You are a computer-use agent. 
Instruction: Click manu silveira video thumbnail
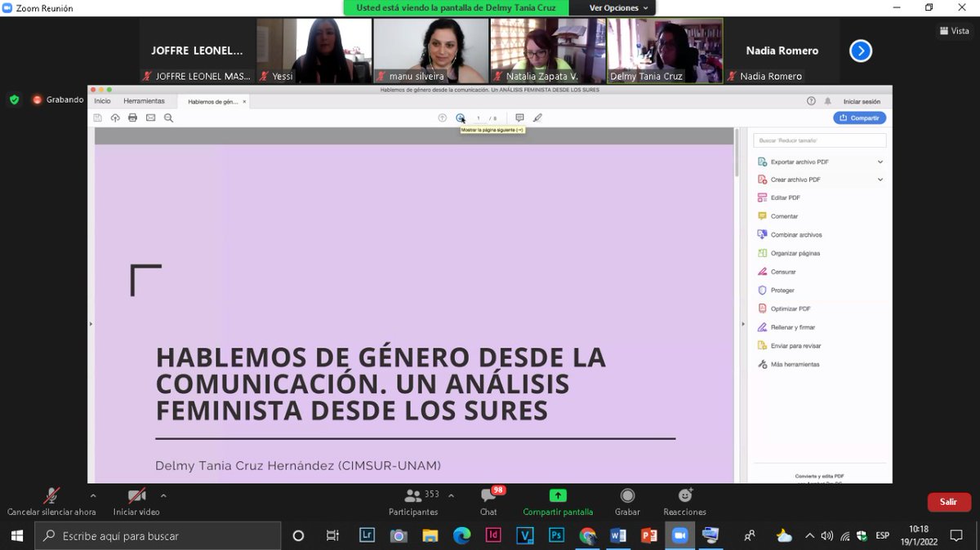point(430,51)
